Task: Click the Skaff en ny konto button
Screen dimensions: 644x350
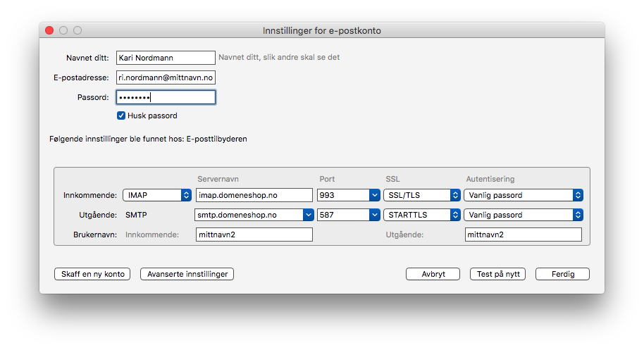Action: tap(92, 274)
